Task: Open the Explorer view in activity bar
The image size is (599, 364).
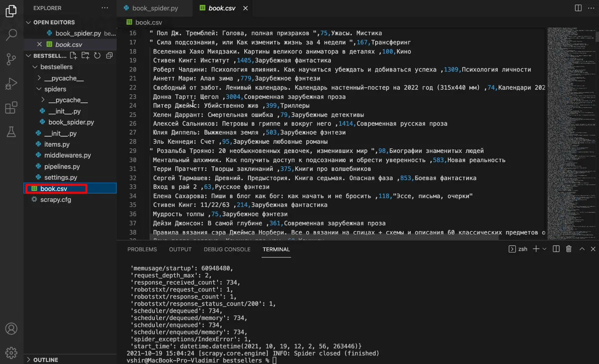Action: pyautogui.click(x=11, y=11)
